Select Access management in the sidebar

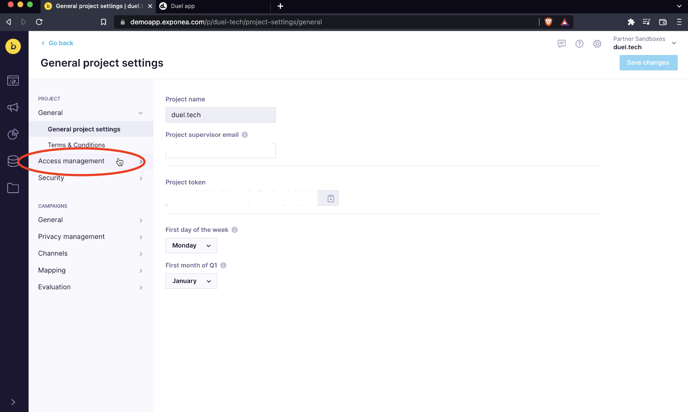click(x=71, y=161)
